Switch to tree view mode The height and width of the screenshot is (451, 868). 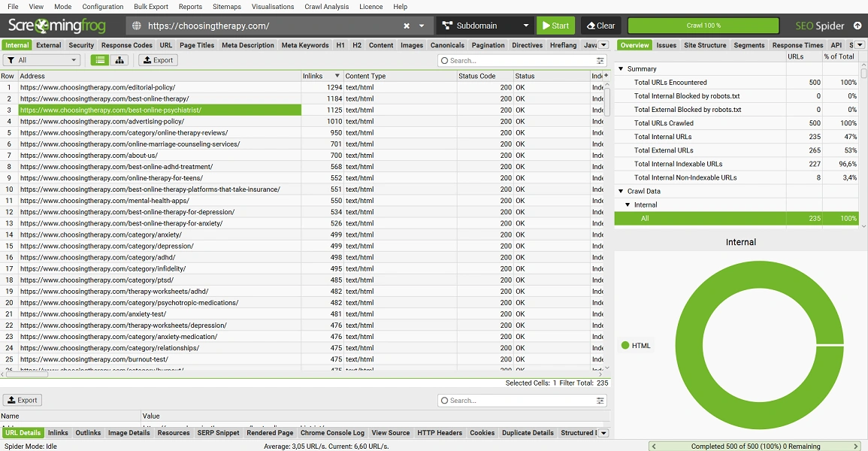tap(119, 60)
